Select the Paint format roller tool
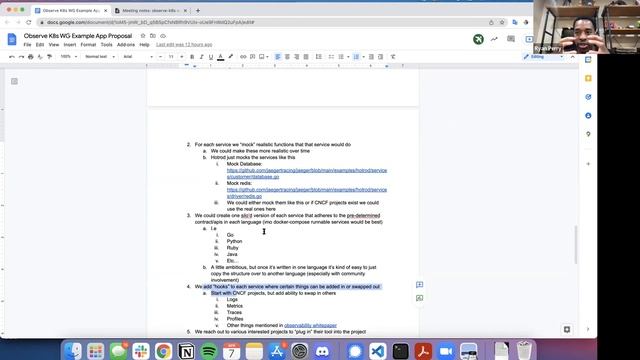 49,57
